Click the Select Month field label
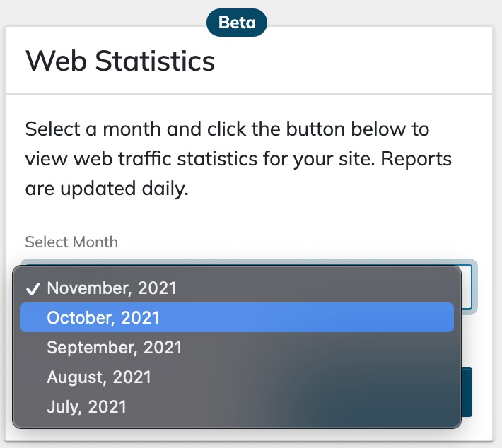502x448 pixels. (x=71, y=242)
